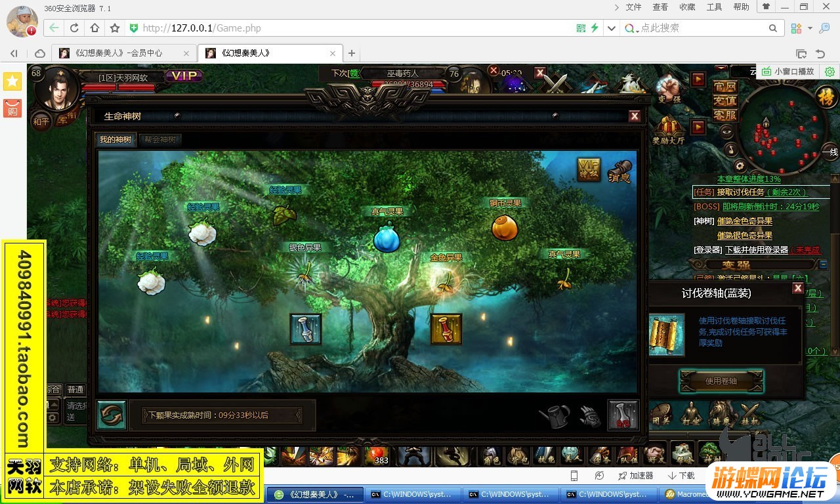This screenshot has width=840, height=504.
Task: Click the 催熟银色奇异果 quest link
Action: [745, 236]
